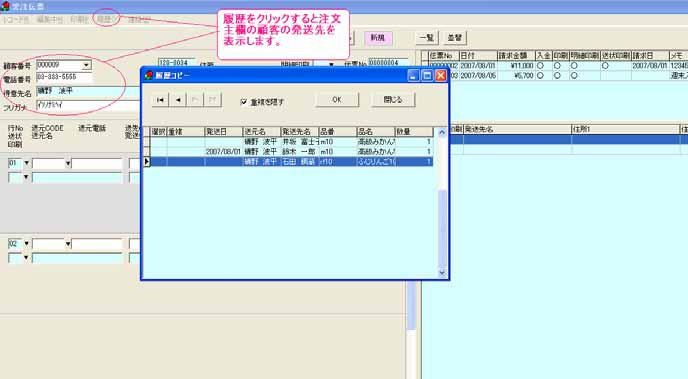
Task: Click the 電話番号 input field
Action: pyautogui.click(x=64, y=78)
